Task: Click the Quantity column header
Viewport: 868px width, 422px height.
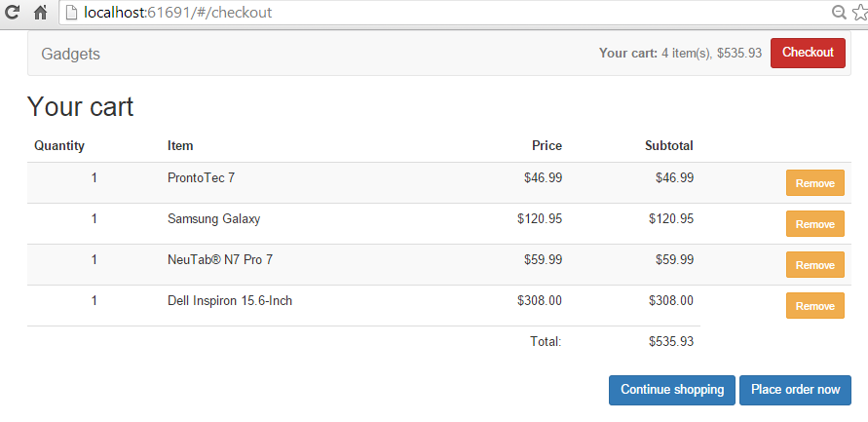Action: pyautogui.click(x=59, y=146)
